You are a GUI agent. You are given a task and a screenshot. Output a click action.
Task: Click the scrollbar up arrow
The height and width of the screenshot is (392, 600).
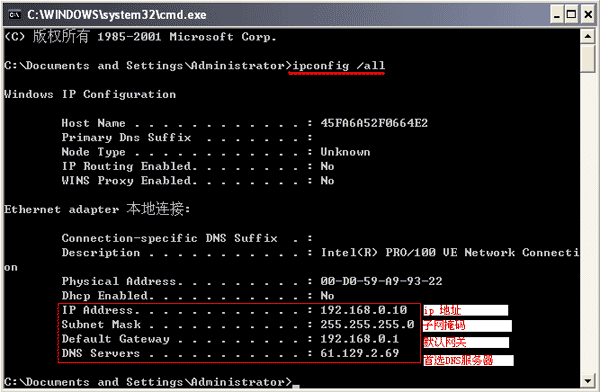coord(587,37)
